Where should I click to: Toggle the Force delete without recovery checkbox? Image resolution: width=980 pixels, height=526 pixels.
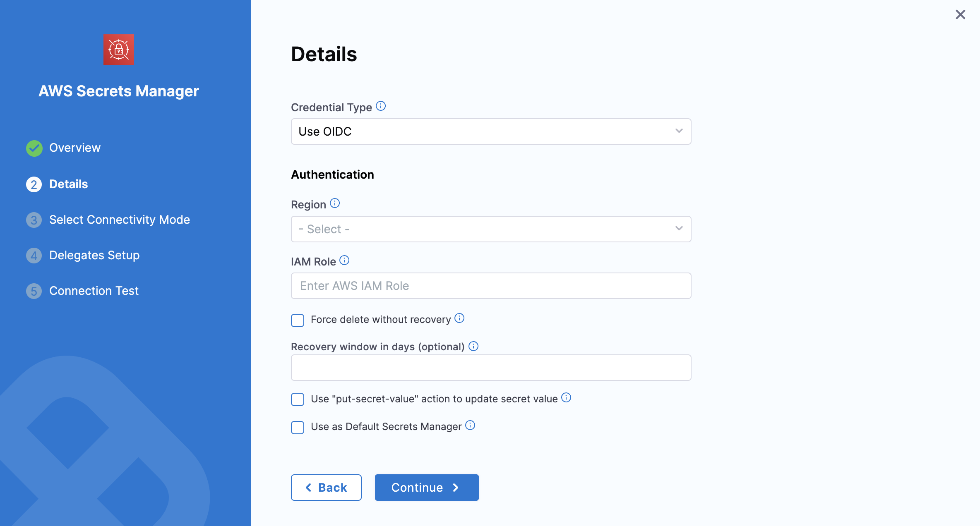coord(298,319)
